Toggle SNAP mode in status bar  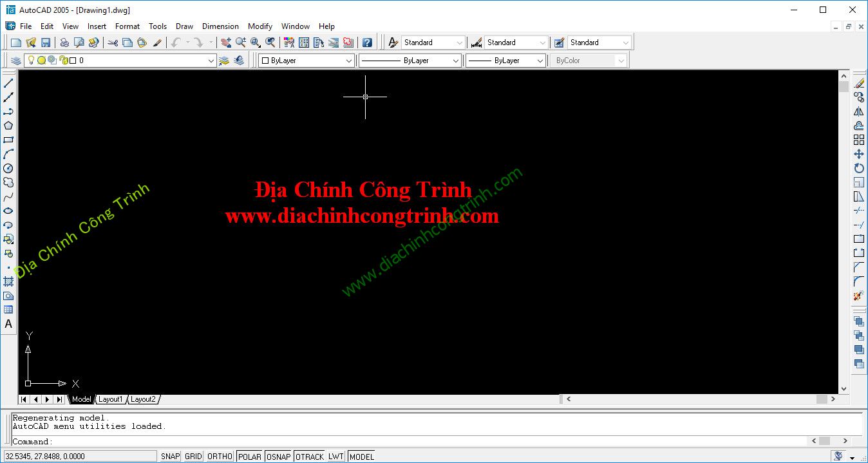(171, 457)
